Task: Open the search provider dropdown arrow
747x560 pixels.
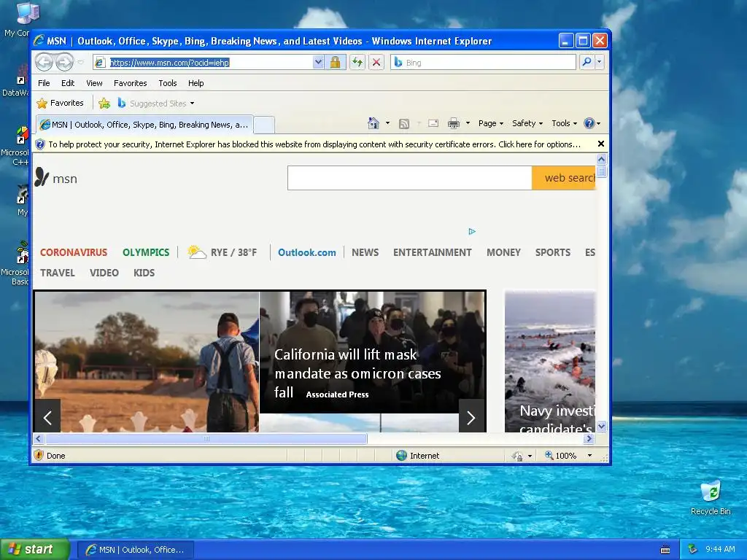Action: 600,62
